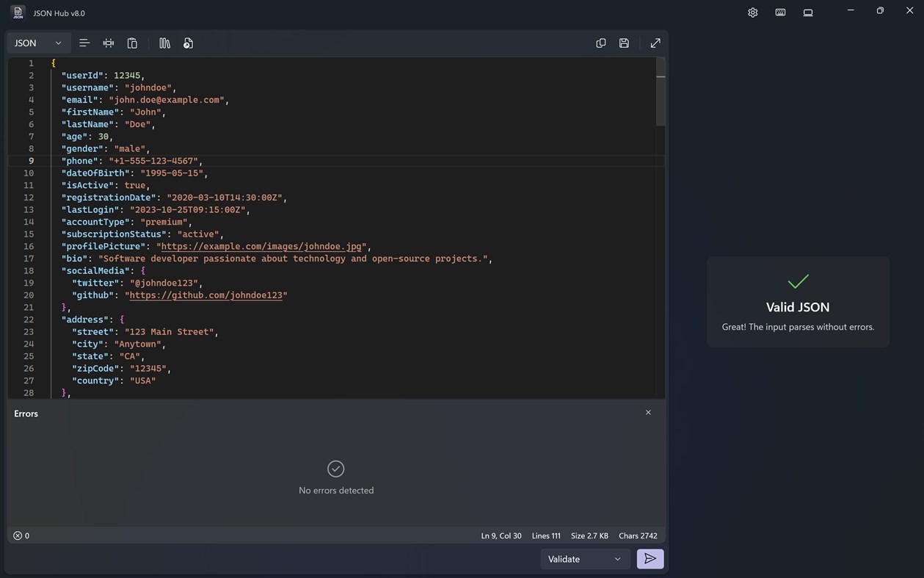Click the minify/compact icon in toolbar
The image size is (924, 578).
coord(109,43)
